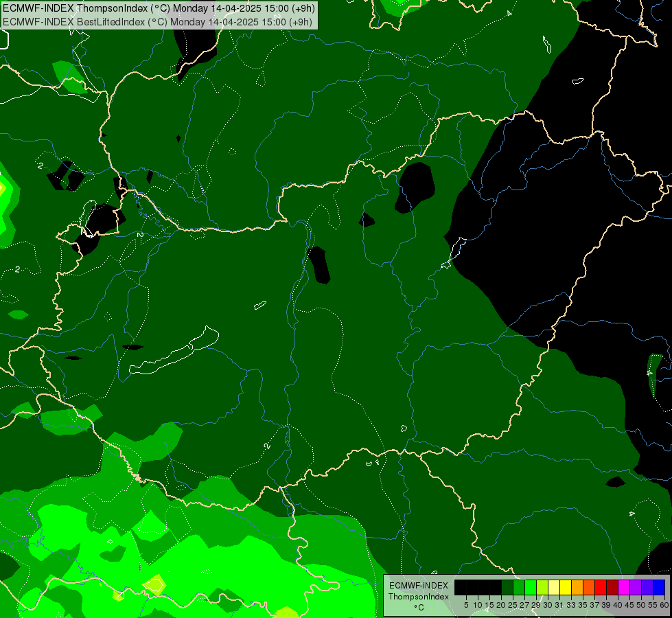
Task: Click the legend tick value 60
Action: 664,605
